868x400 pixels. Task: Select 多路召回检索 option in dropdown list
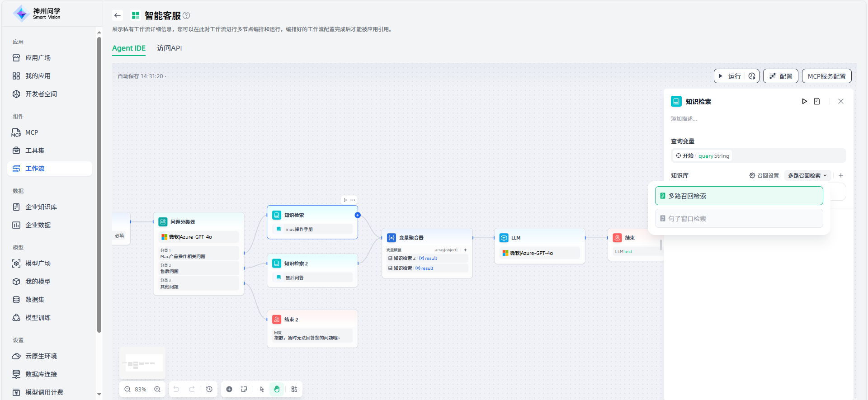(x=739, y=196)
